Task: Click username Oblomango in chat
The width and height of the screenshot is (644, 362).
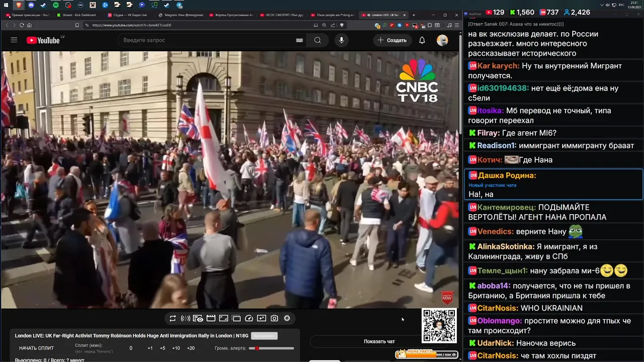Action: (x=499, y=321)
